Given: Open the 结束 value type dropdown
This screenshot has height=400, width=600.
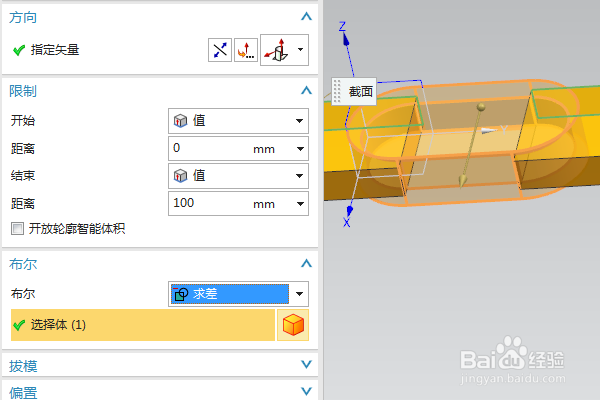Looking at the screenshot, I should 238,176.
